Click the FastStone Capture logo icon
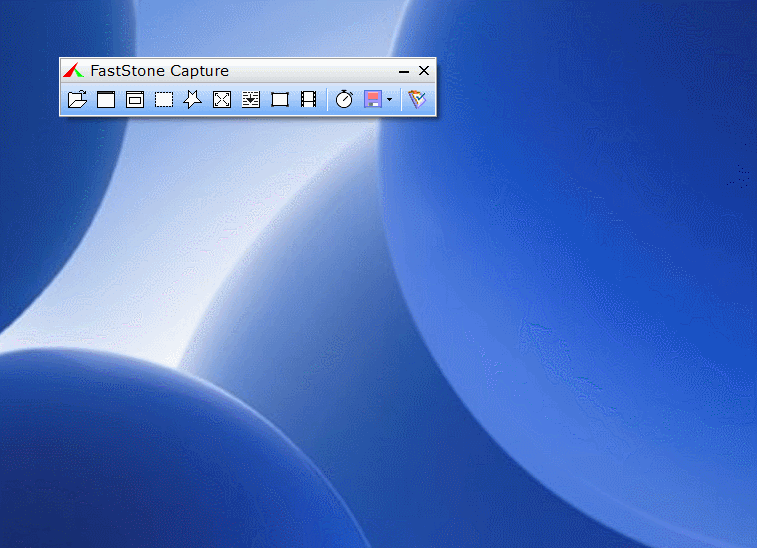Screen dimensions: 757x548 pos(73,70)
